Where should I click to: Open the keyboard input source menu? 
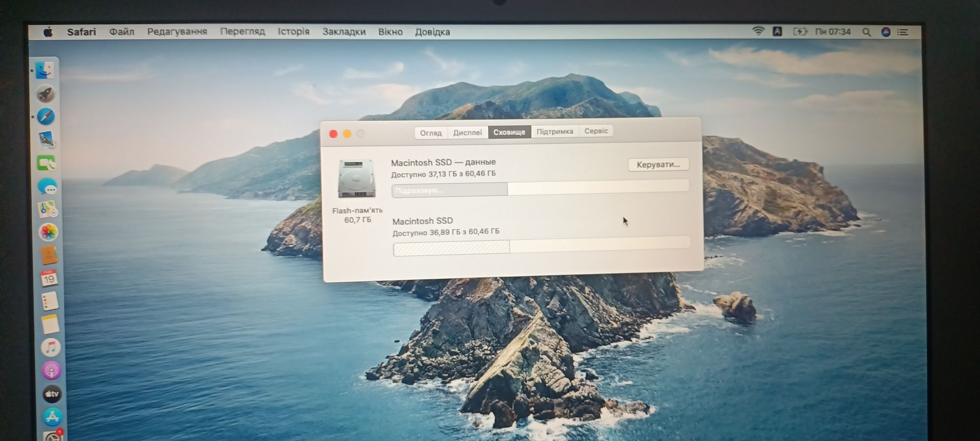tap(777, 31)
